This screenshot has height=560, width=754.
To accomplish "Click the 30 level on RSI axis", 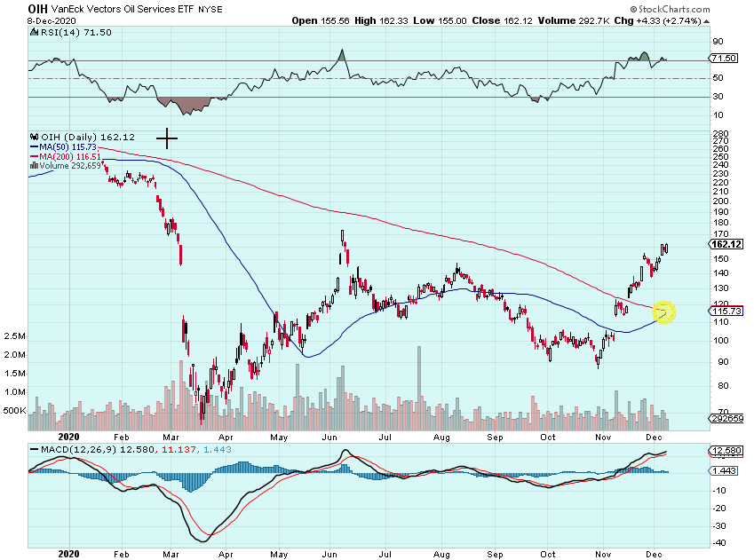I will [718, 97].
